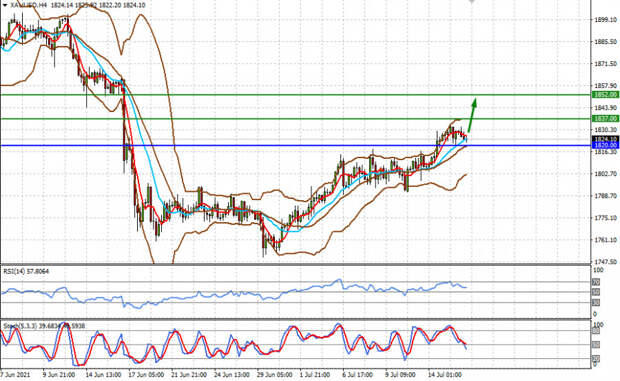Click the blue 1820.00 price level tag
The image size is (620, 381).
605,145
